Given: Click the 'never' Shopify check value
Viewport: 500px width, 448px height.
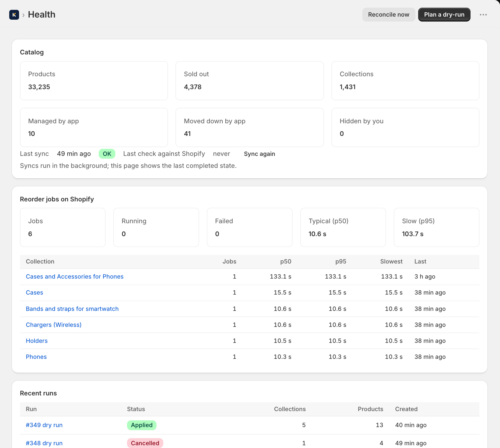Looking at the screenshot, I should (221, 154).
